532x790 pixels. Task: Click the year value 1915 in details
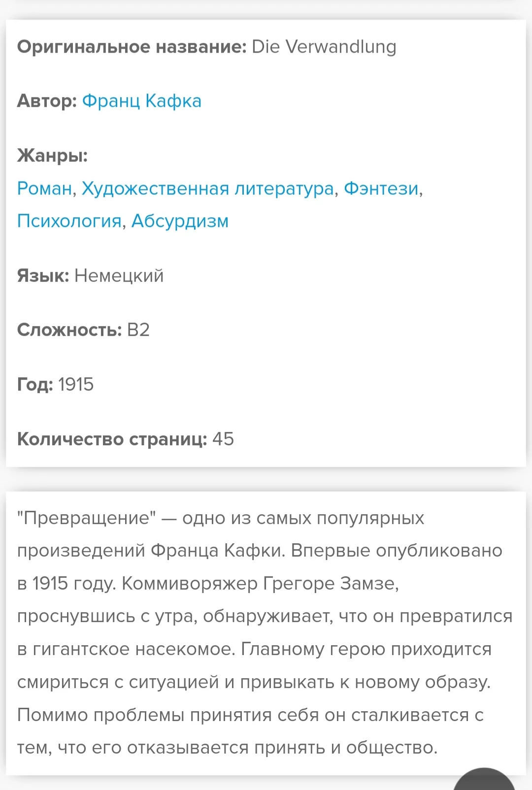pos(76,384)
